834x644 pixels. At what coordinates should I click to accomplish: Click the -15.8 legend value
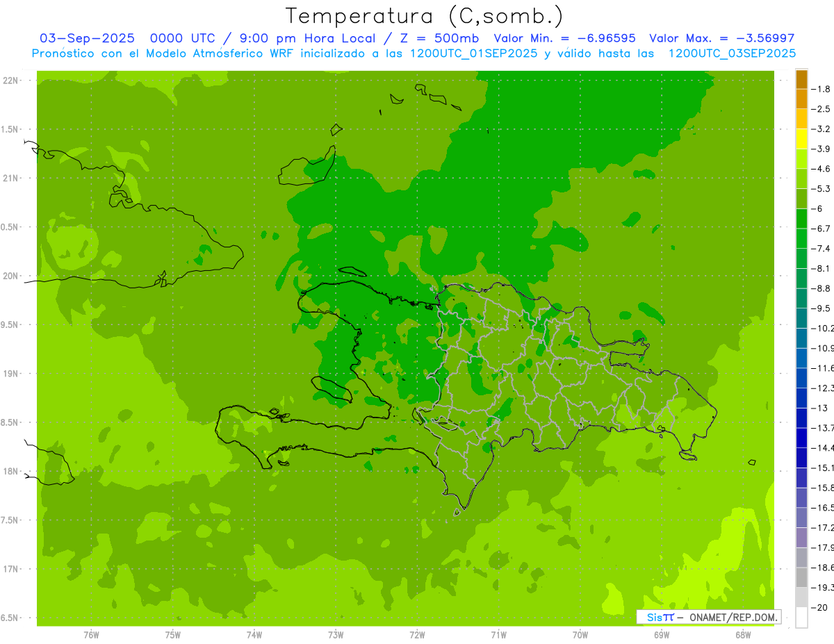[x=823, y=488]
